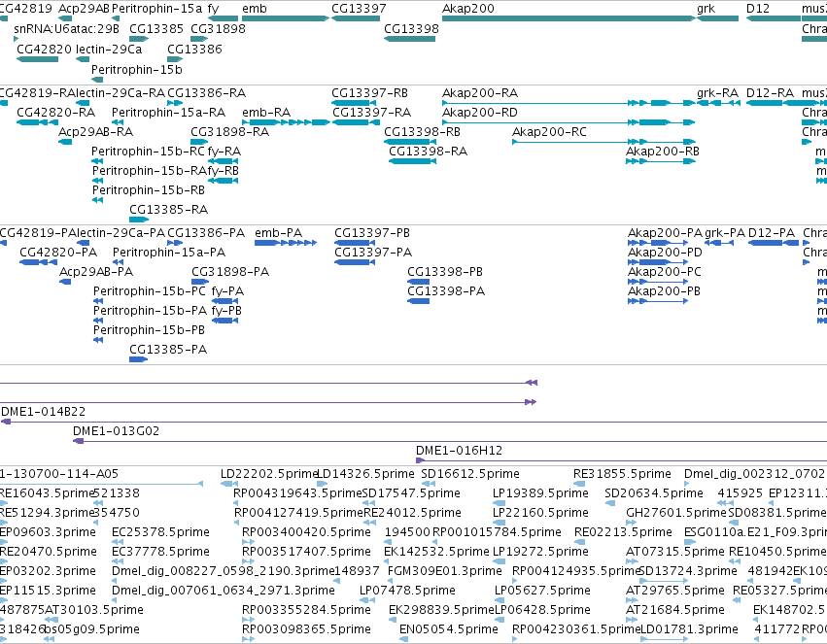Open BAC clone DME1-014B22

[x=44, y=412]
